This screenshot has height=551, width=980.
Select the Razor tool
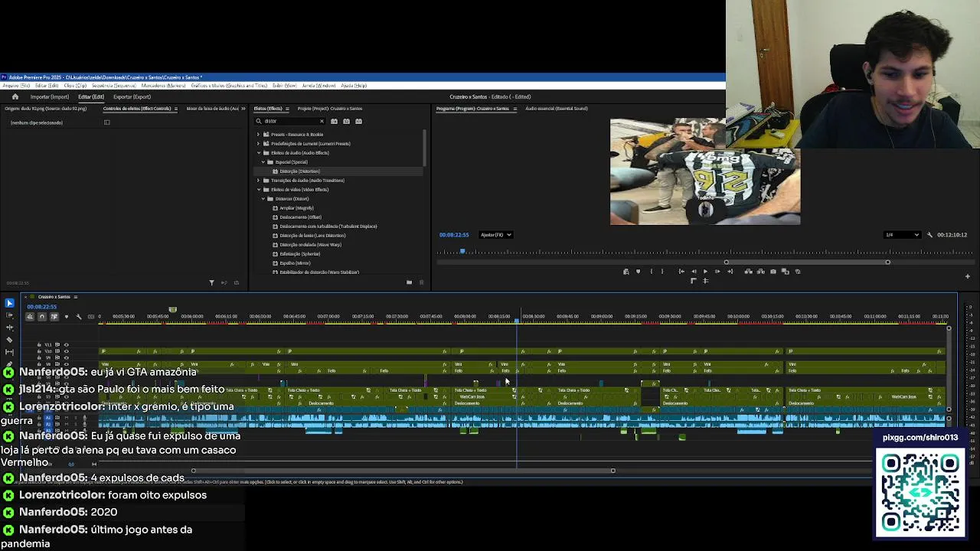click(x=9, y=340)
